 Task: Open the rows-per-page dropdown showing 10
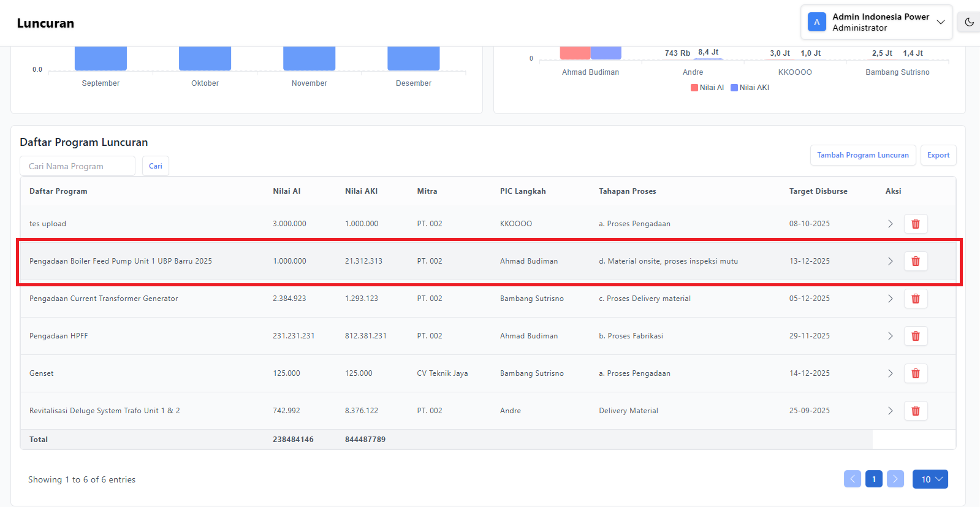[x=930, y=479]
